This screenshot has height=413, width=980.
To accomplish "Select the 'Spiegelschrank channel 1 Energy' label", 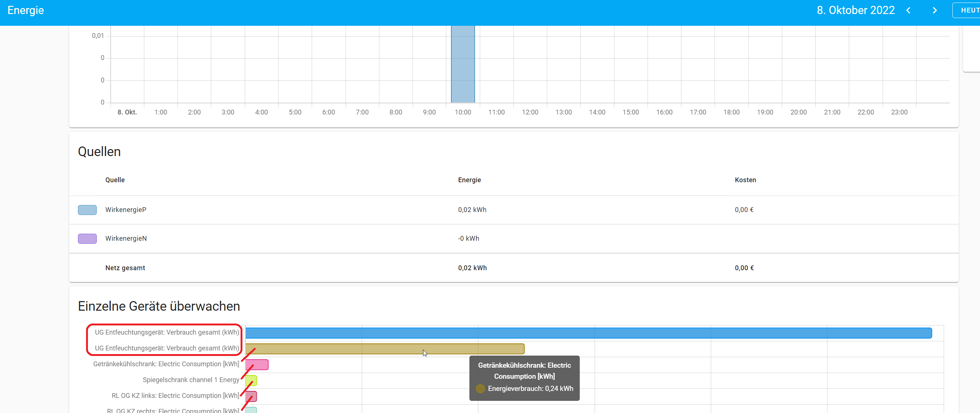I will 191,380.
